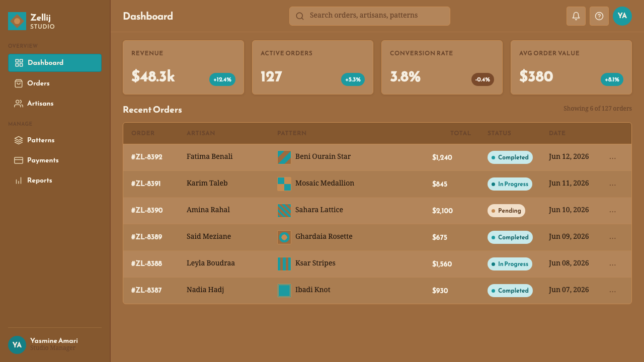Go to Orders in the sidebar
The width and height of the screenshot is (644, 362).
(x=55, y=83)
